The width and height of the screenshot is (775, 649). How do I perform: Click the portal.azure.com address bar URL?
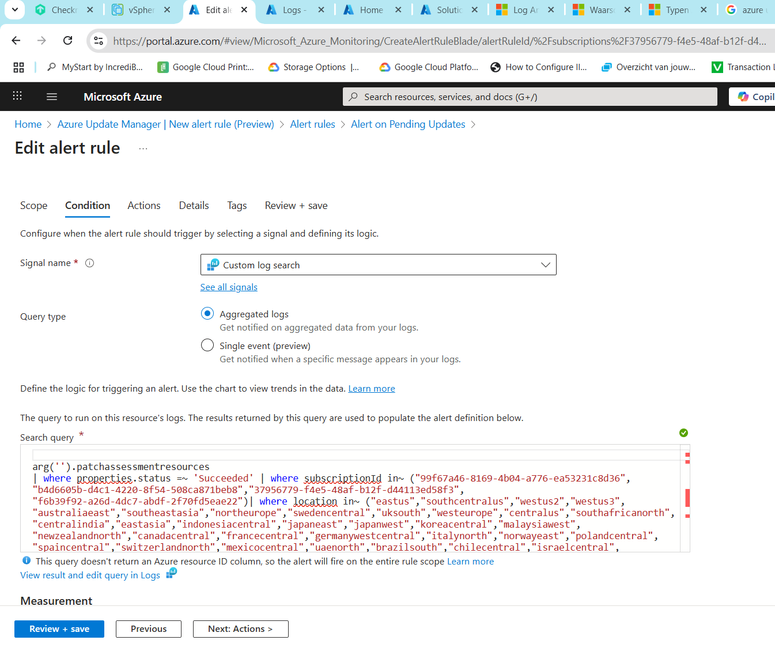coord(439,41)
